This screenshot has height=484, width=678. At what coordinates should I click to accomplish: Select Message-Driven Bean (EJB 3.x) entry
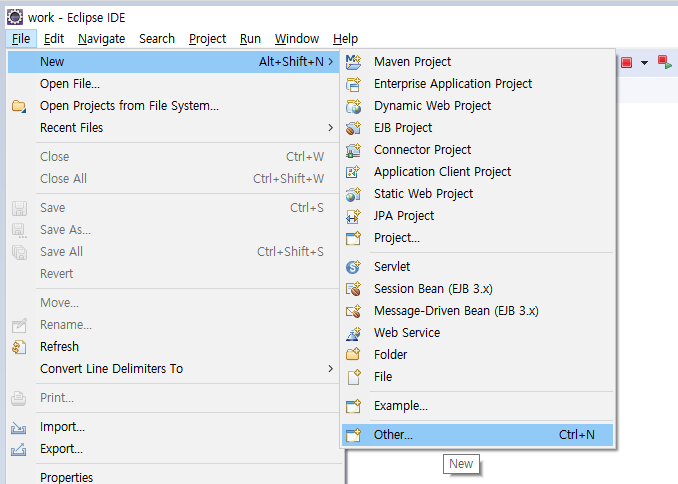tap(478, 311)
